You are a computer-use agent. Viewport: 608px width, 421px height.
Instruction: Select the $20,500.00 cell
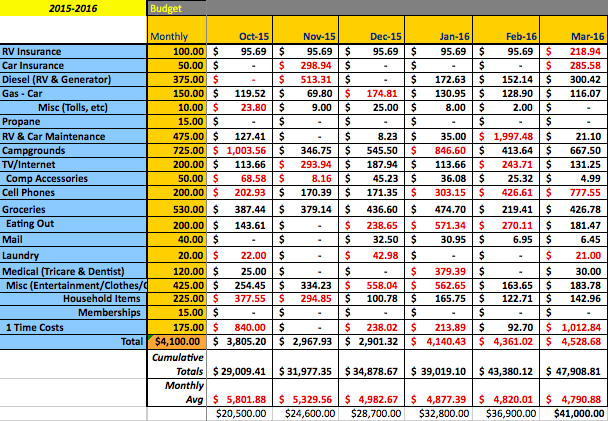(240, 414)
